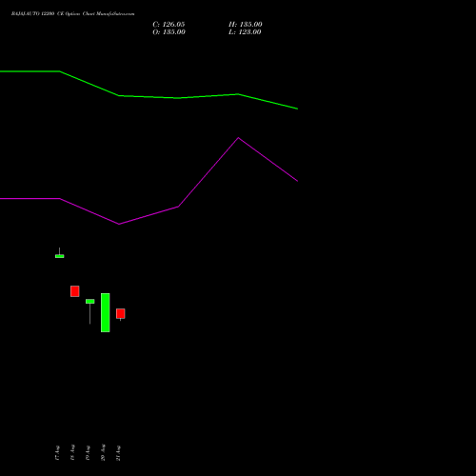This screenshot has width=476, height=476.
Task: Click the 17 Aug date label on the axis
Action: pyautogui.click(x=57, y=452)
